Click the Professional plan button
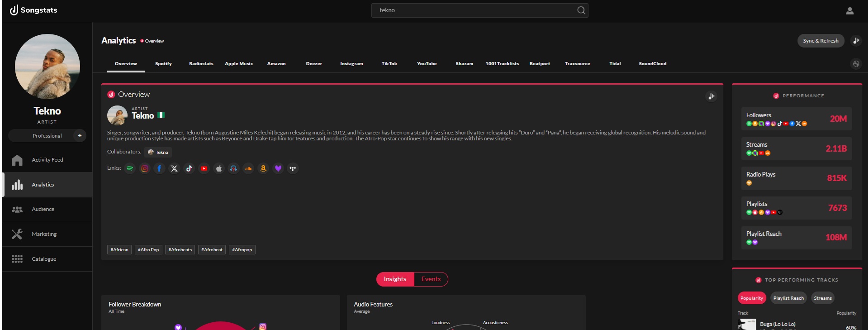 [x=47, y=136]
